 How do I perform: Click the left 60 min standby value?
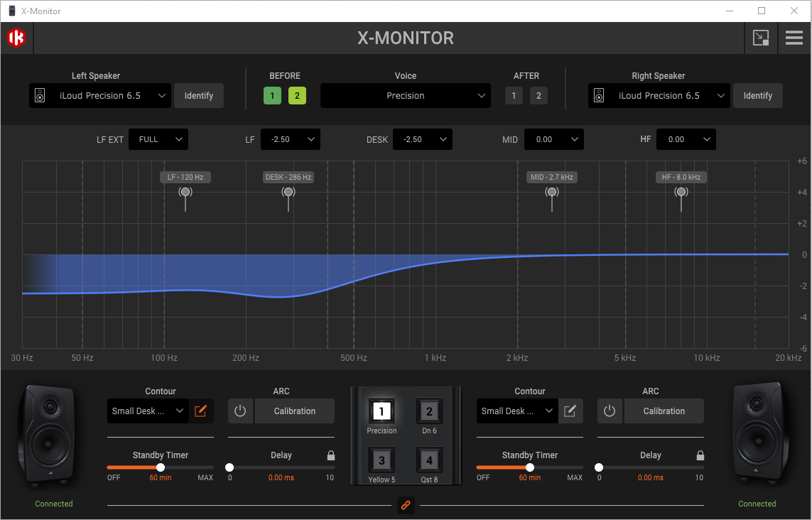pyautogui.click(x=161, y=478)
